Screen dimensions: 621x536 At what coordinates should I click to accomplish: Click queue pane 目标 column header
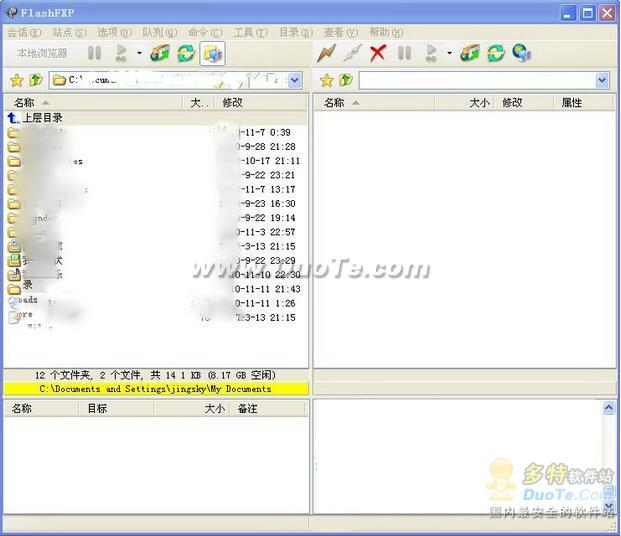[x=116, y=408]
